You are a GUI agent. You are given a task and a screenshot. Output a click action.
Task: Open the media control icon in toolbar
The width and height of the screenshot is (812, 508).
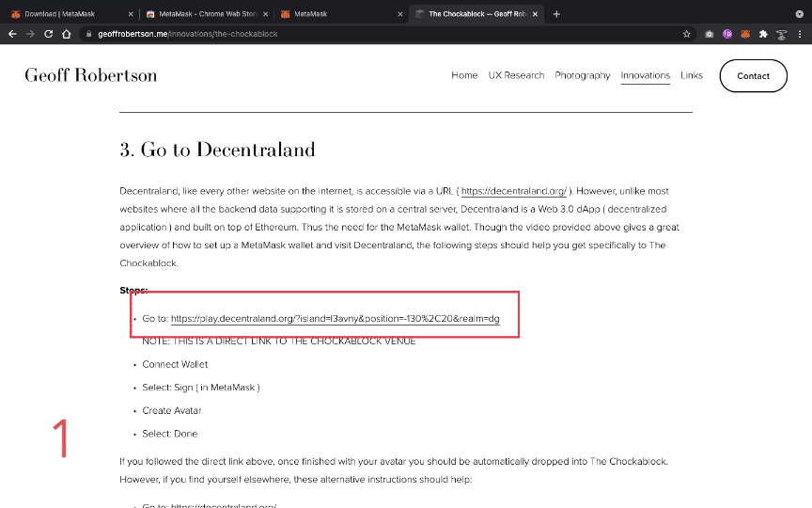tap(781, 35)
